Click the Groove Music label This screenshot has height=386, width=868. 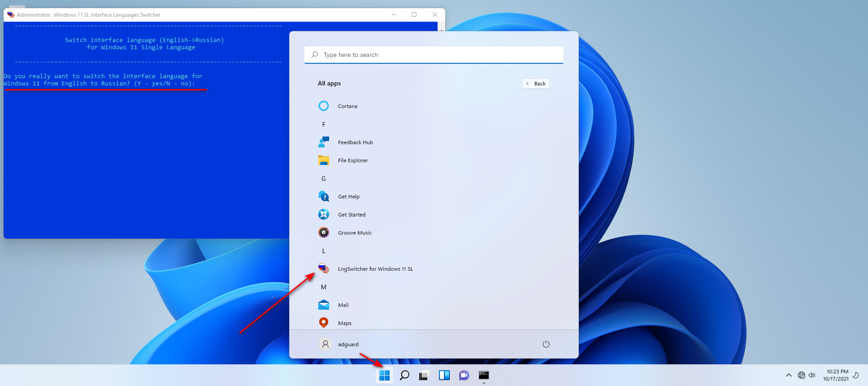(355, 233)
